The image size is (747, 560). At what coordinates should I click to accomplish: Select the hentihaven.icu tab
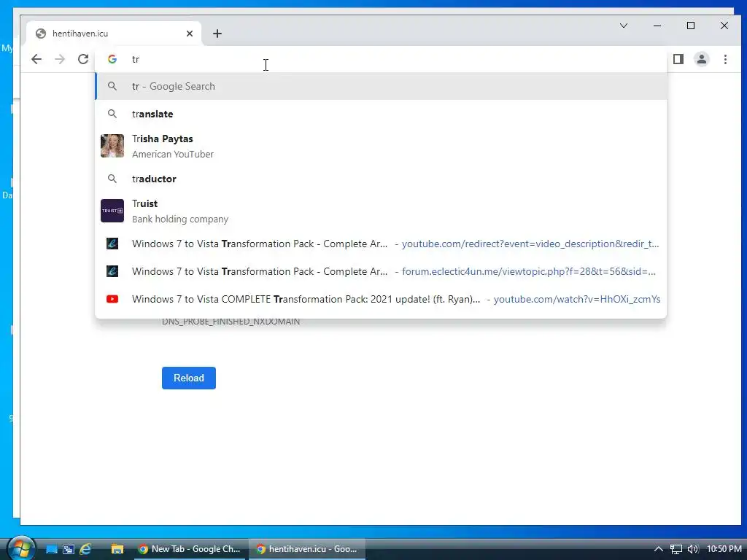click(115, 34)
